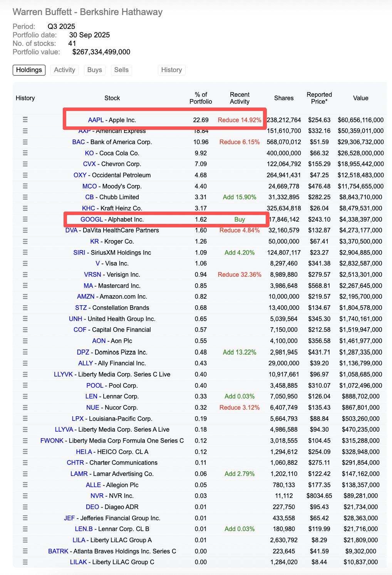Open the history icon for Chevron Corp.
The image size is (392, 575).
25,164
